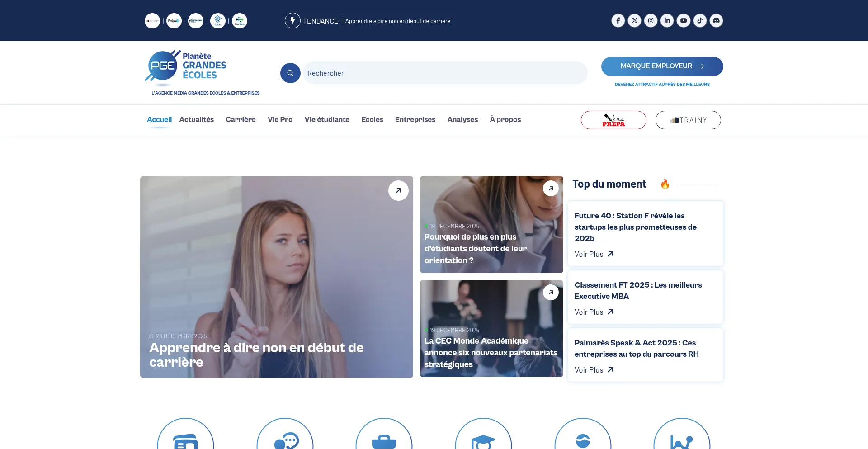Image resolution: width=868 pixels, height=449 pixels.
Task: Select Entreprises in the navigation bar
Action: (415, 120)
